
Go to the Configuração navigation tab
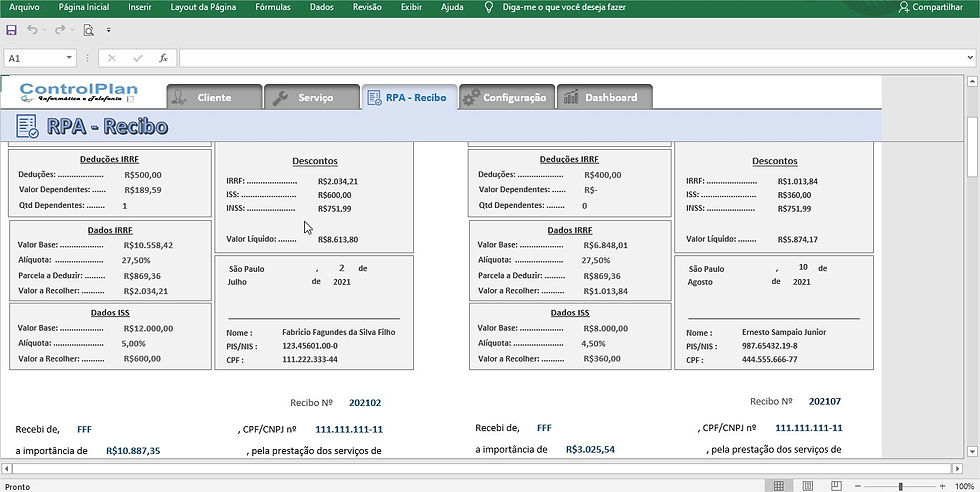(x=507, y=98)
